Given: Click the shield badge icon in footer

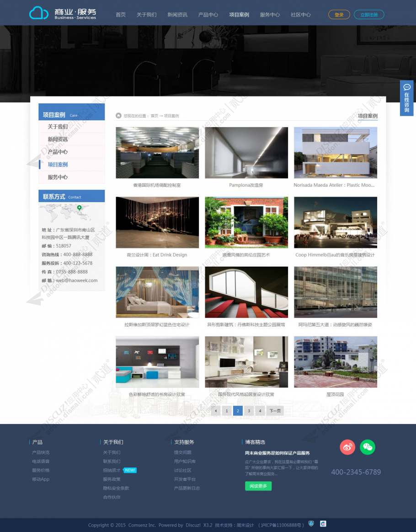Looking at the screenshot, I should [311, 523].
